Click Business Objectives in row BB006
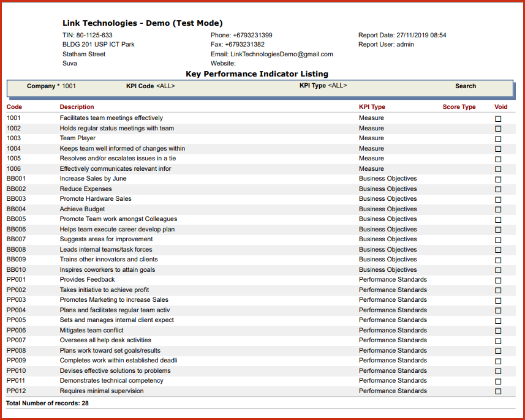Screen dimensions: 525x420 tap(388, 229)
